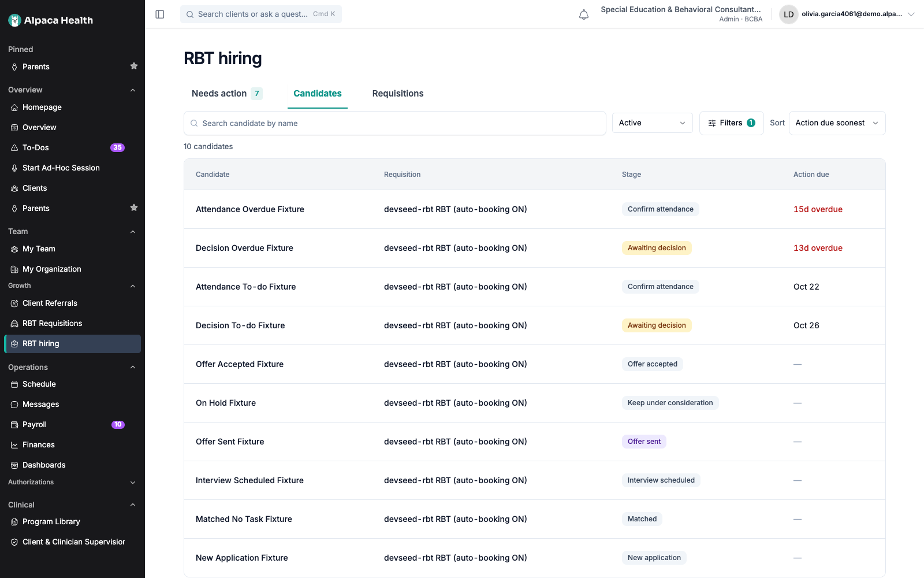Click the To-Dos warning triangle icon
This screenshot has width=924, height=578.
pos(14,148)
